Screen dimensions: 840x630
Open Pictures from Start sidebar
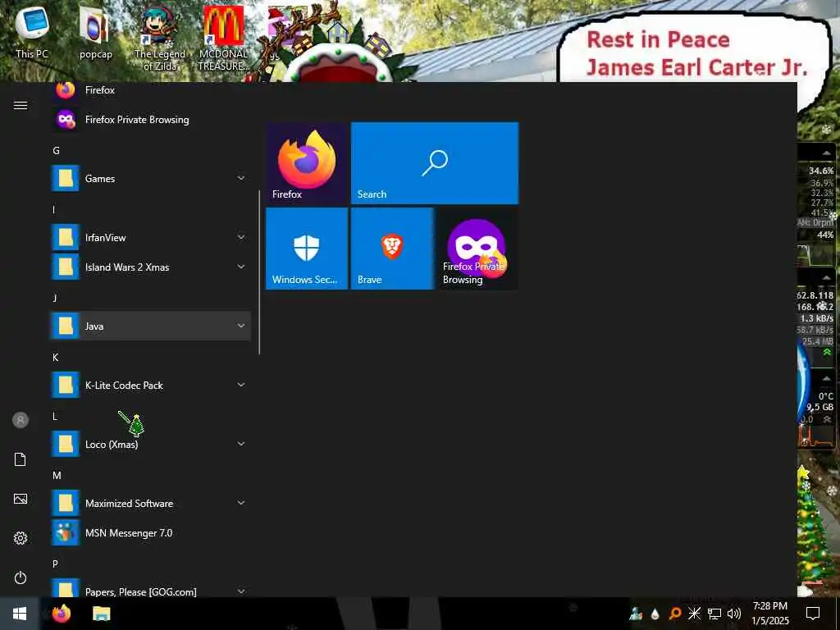[21, 500]
